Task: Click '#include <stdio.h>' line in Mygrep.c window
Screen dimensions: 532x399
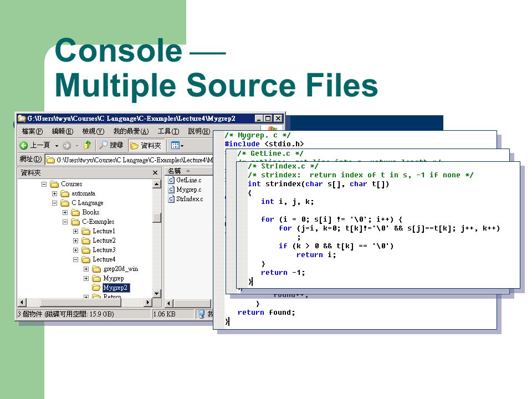Action: [x=264, y=144]
